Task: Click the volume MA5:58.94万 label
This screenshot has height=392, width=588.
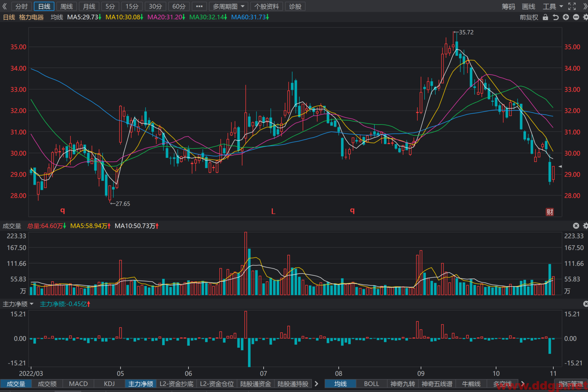Action: [x=90, y=226]
